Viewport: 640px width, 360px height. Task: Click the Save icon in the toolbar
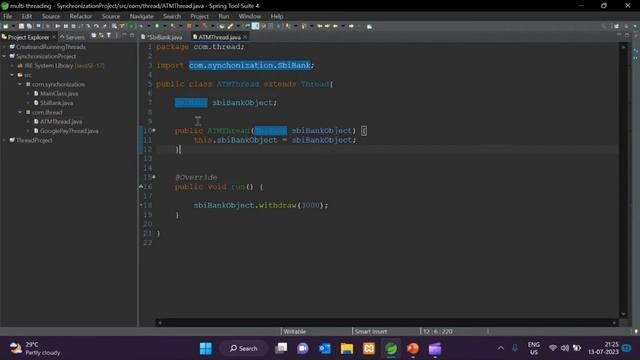point(21,26)
